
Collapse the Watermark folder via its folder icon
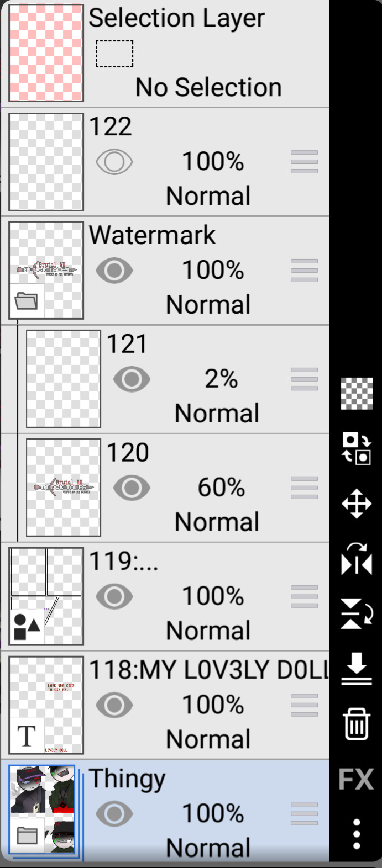pyautogui.click(x=27, y=301)
